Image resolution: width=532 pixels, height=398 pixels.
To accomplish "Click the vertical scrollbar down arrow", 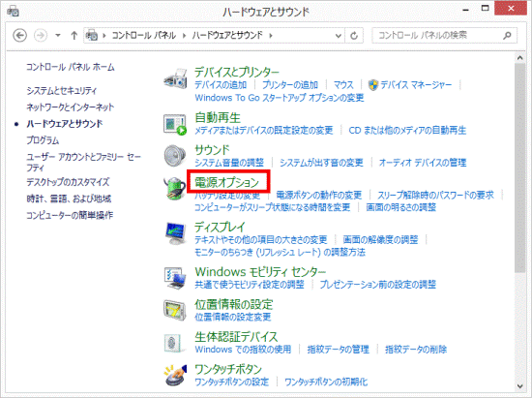I will click(519, 386).
